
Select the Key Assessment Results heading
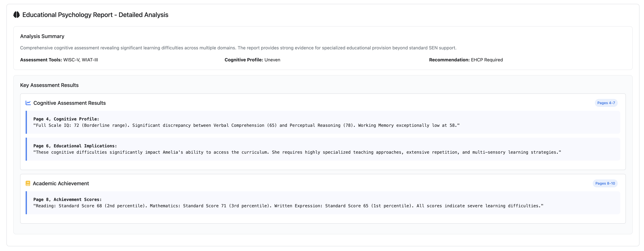49,85
